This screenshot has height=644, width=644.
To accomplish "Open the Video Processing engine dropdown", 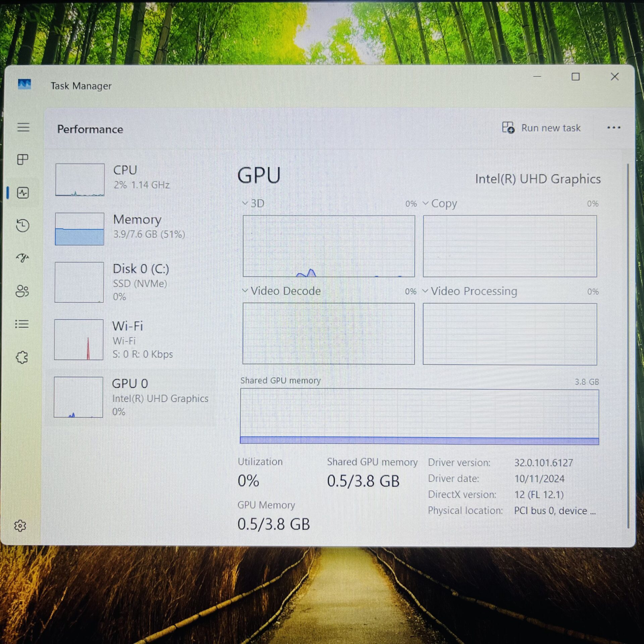I will tap(425, 290).
